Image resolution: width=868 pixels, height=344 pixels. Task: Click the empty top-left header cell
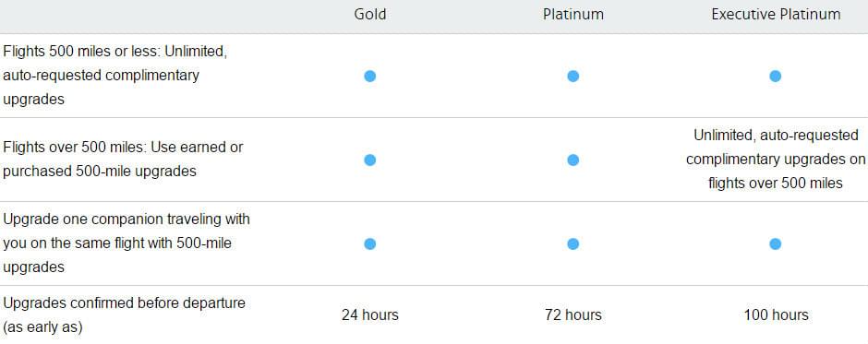[133, 17]
